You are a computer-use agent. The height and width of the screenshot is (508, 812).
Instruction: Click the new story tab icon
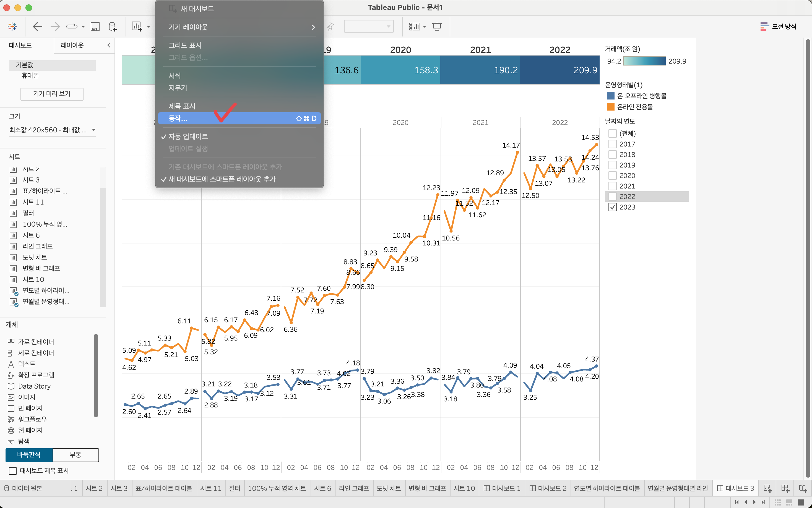click(x=803, y=488)
